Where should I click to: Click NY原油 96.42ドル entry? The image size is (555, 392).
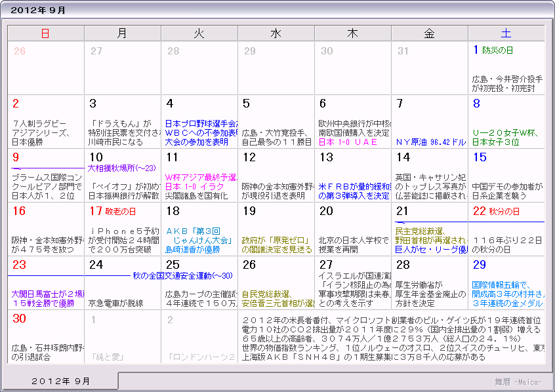431,142
